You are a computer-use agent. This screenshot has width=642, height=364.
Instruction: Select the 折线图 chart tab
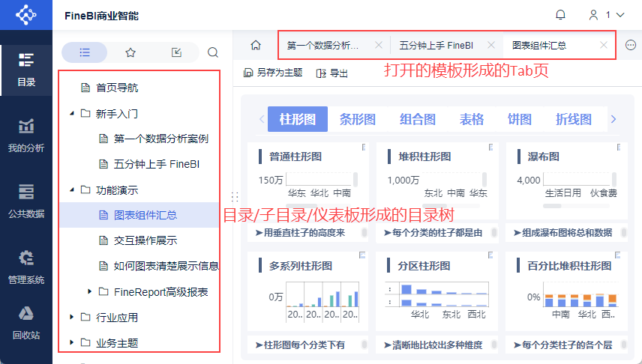tap(574, 119)
